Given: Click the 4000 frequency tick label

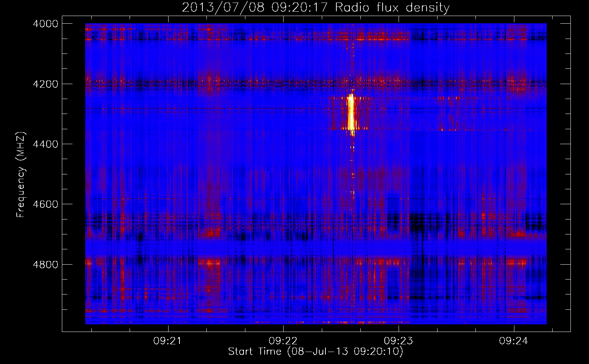Looking at the screenshot, I should pos(46,24).
